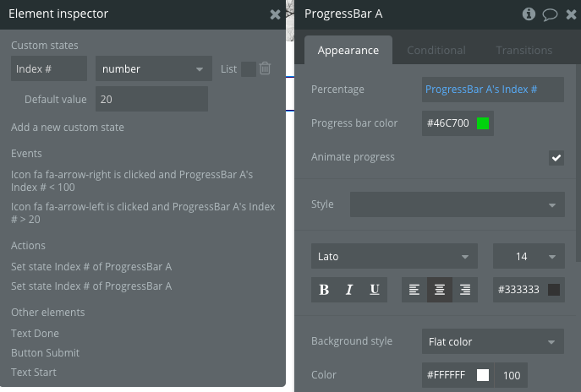
Task: Click the info icon in ProgressBar A header
Action: [x=529, y=14]
